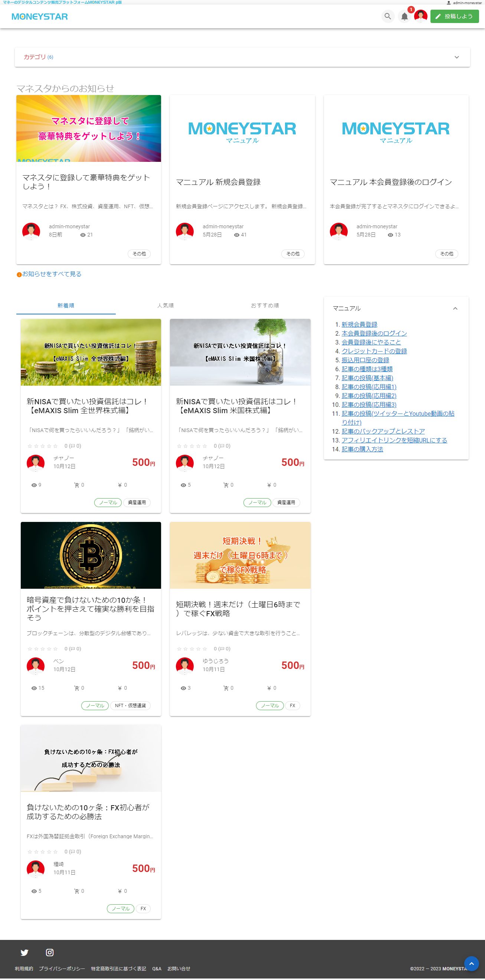485x980 pixels.
Task: Click the scroll-to-top round arrow button
Action: (x=471, y=964)
